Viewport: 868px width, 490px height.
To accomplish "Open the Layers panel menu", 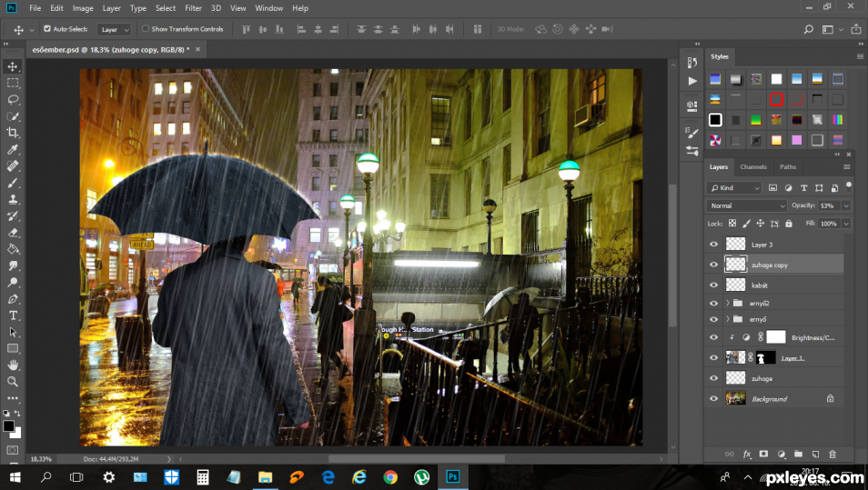I will pos(846,166).
